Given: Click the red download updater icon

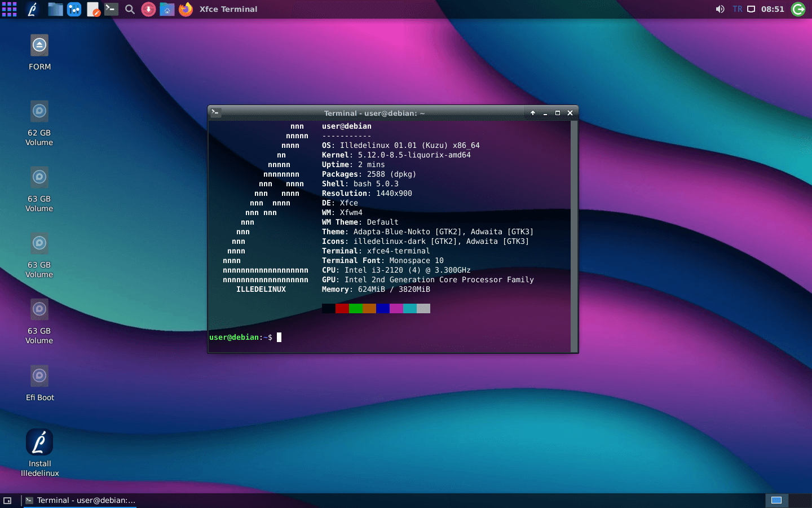Looking at the screenshot, I should point(148,9).
